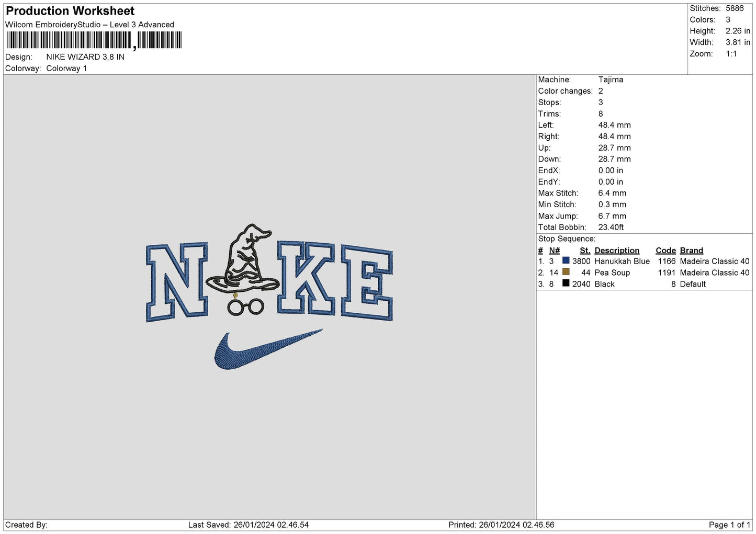Click the 'Description' column header

617,251
